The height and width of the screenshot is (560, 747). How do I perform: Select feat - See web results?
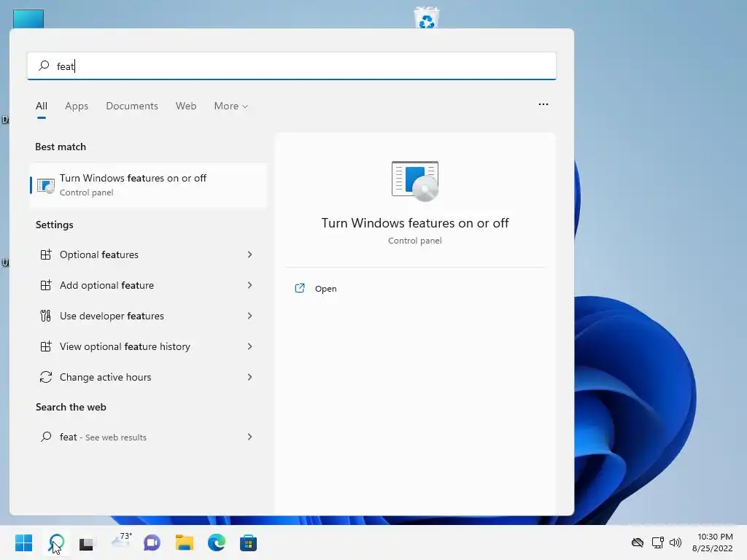click(148, 437)
